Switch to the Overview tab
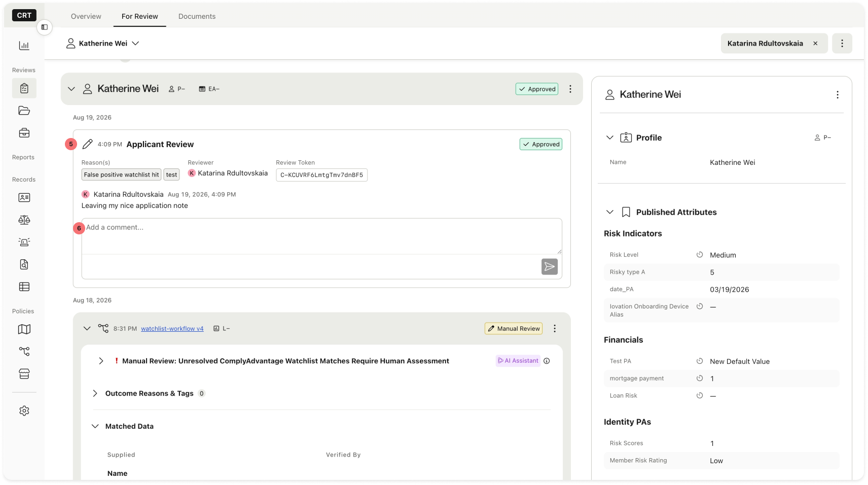Viewport: 868px width, 485px height. 86,16
